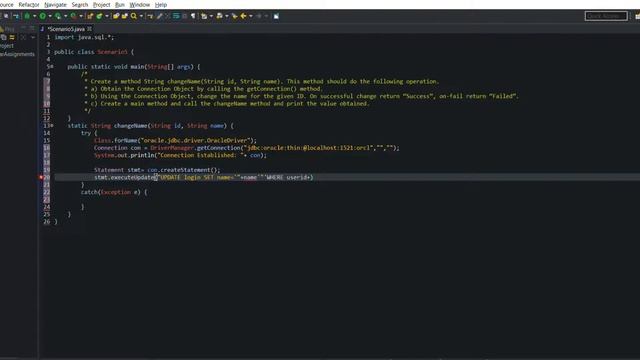Run the program with green play icon
Screen dimensions: 640x360
tap(42, 16)
